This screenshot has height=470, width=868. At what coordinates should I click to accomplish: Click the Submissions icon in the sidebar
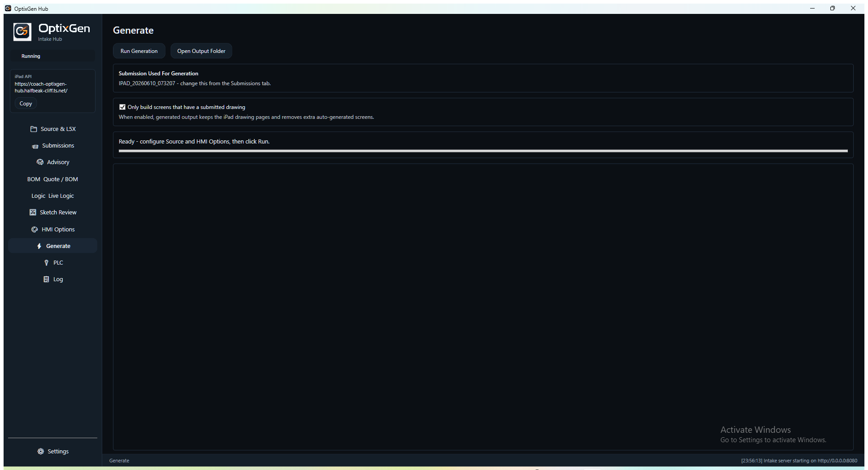[x=35, y=146]
